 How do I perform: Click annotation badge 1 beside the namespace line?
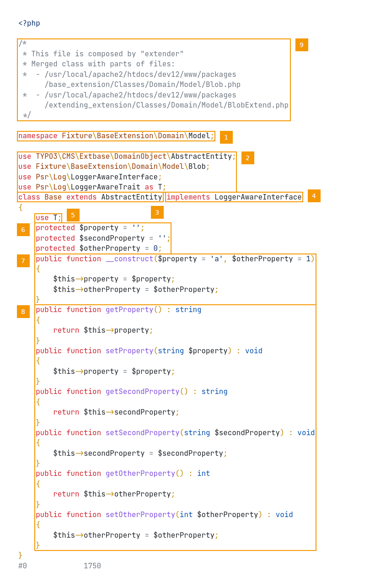coord(226,137)
